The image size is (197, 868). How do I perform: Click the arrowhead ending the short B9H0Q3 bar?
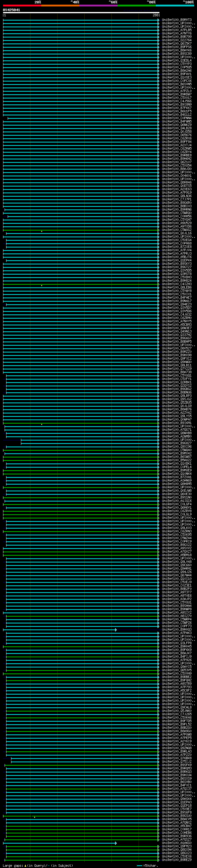tap(116, 630)
